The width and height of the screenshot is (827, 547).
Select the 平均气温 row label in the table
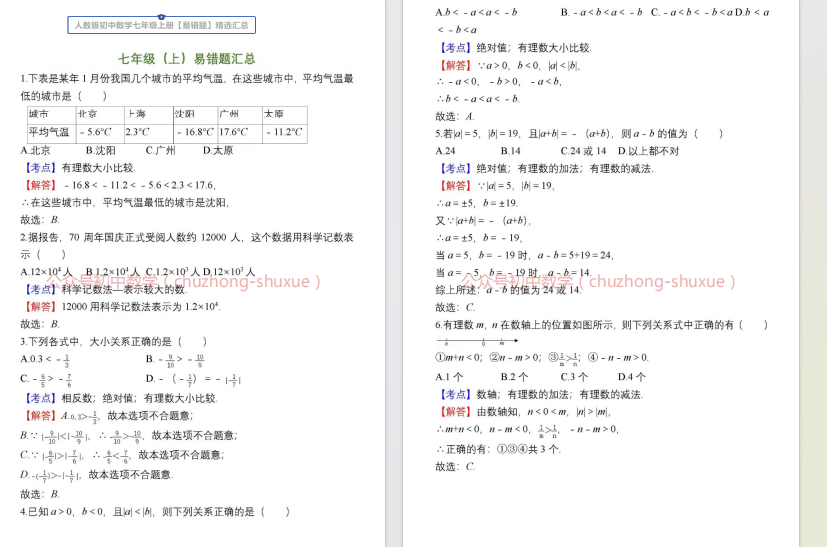tap(49, 132)
